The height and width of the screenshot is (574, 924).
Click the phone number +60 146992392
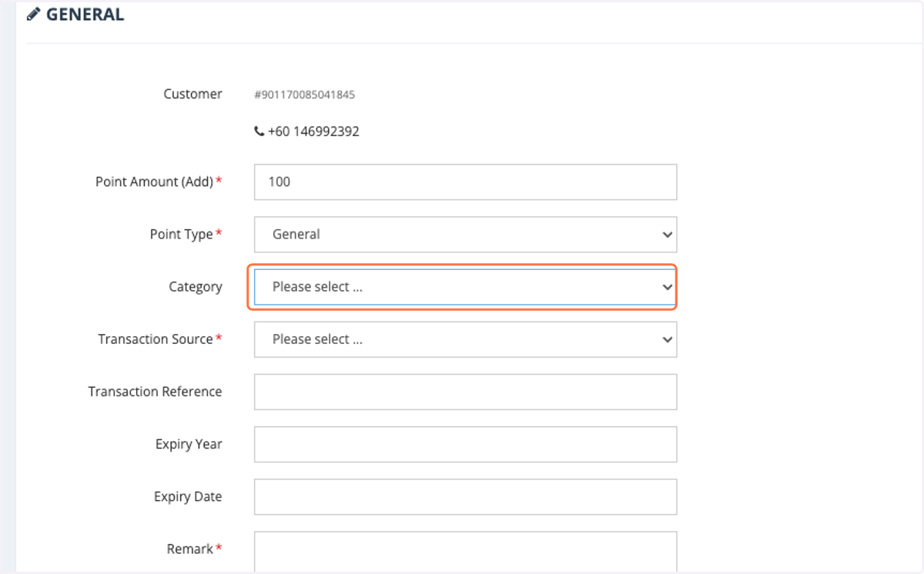(313, 132)
